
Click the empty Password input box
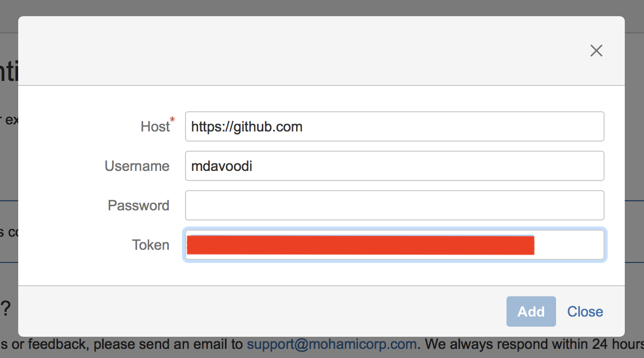pyautogui.click(x=395, y=205)
